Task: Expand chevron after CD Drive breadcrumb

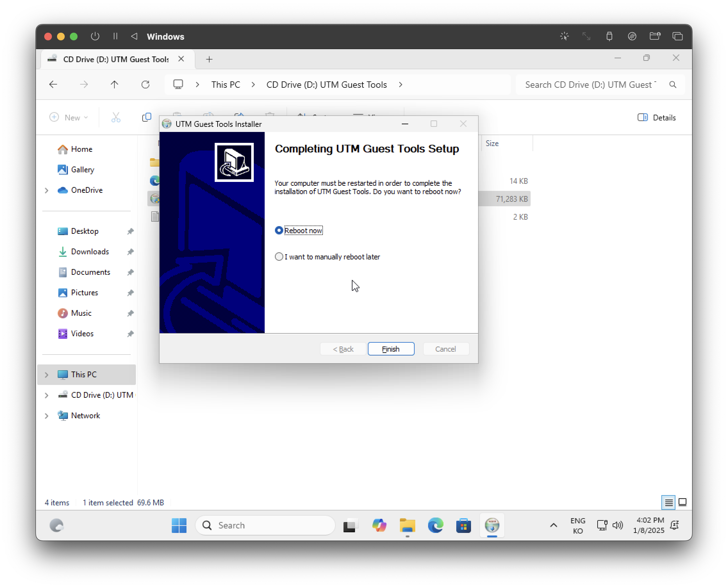Action: pyautogui.click(x=401, y=85)
